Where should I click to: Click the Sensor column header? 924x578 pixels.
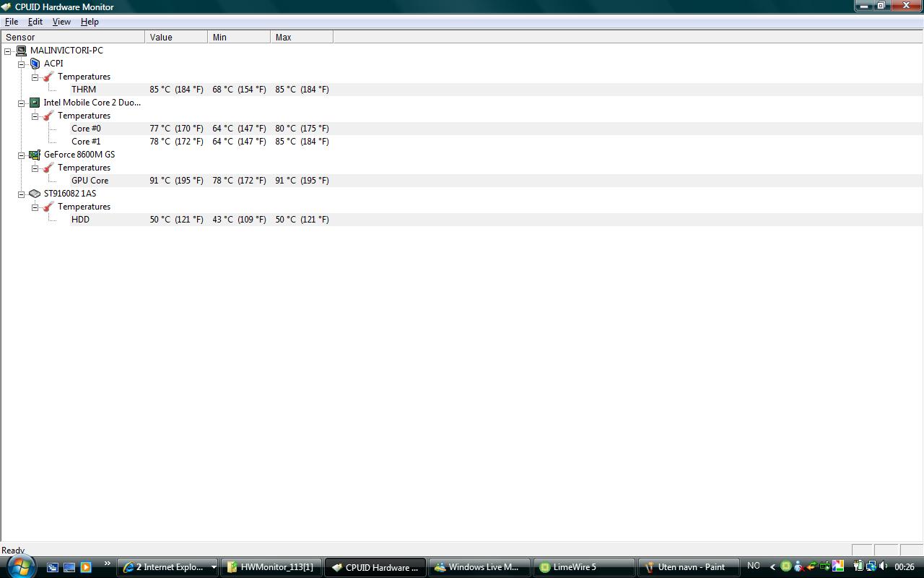pos(72,37)
